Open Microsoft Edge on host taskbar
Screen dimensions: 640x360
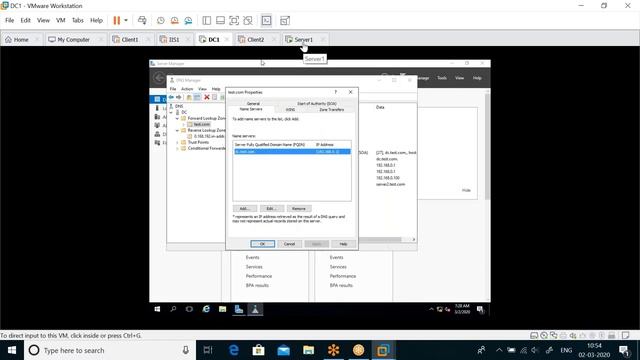pyautogui.click(x=233, y=350)
